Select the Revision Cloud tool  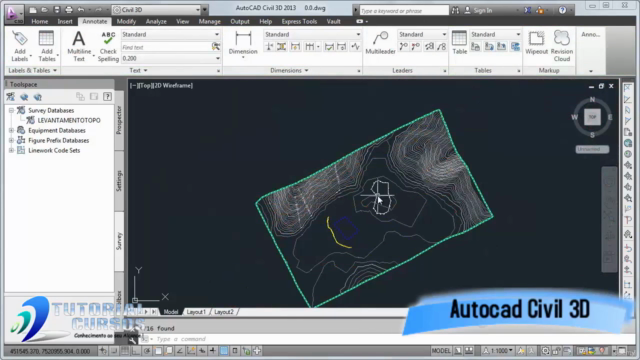pos(562,46)
